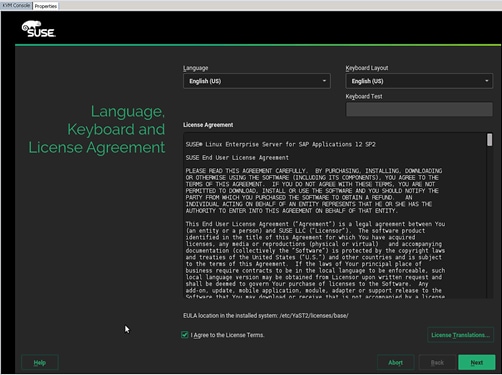Switch to the KVM Console tab

point(16,6)
